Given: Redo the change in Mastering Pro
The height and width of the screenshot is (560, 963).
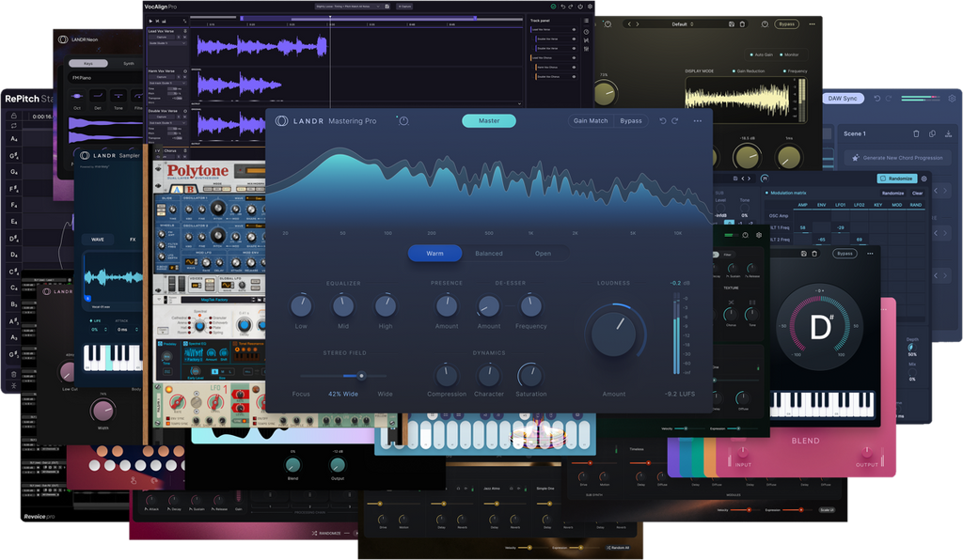Looking at the screenshot, I should (675, 121).
